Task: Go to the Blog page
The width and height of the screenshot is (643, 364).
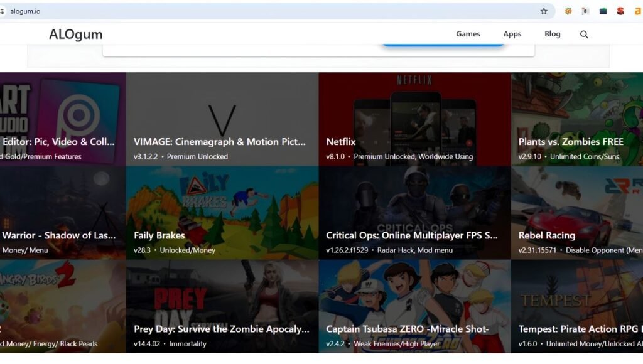Action: pyautogui.click(x=553, y=34)
